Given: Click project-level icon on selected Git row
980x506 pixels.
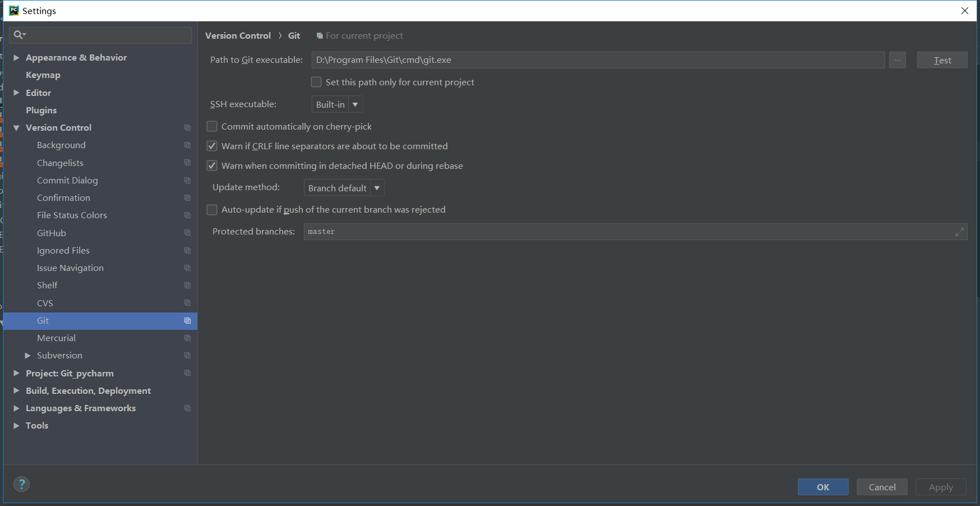Looking at the screenshot, I should pos(187,321).
